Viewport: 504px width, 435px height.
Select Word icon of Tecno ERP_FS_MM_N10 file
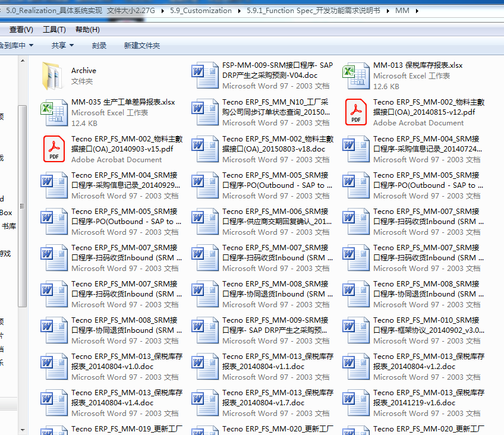coord(204,112)
